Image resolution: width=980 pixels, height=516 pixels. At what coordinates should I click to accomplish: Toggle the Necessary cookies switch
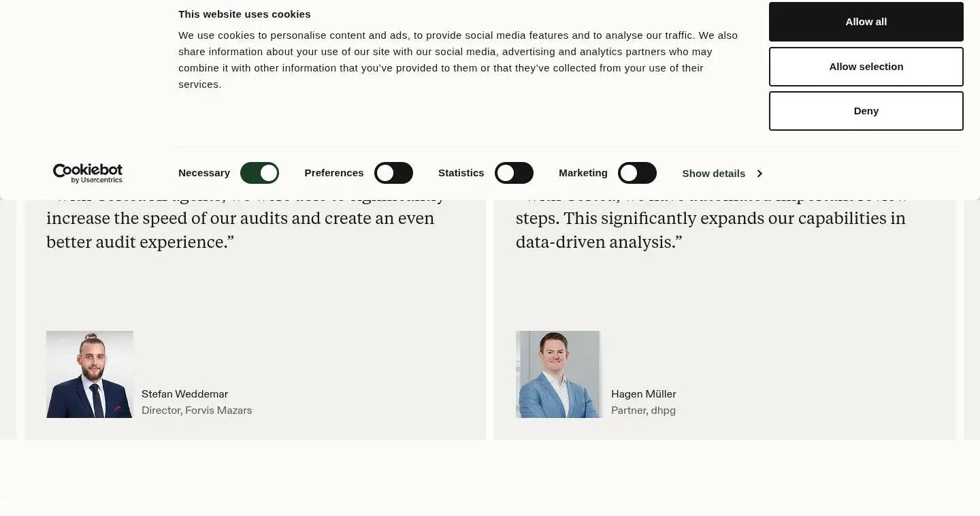[x=259, y=173]
